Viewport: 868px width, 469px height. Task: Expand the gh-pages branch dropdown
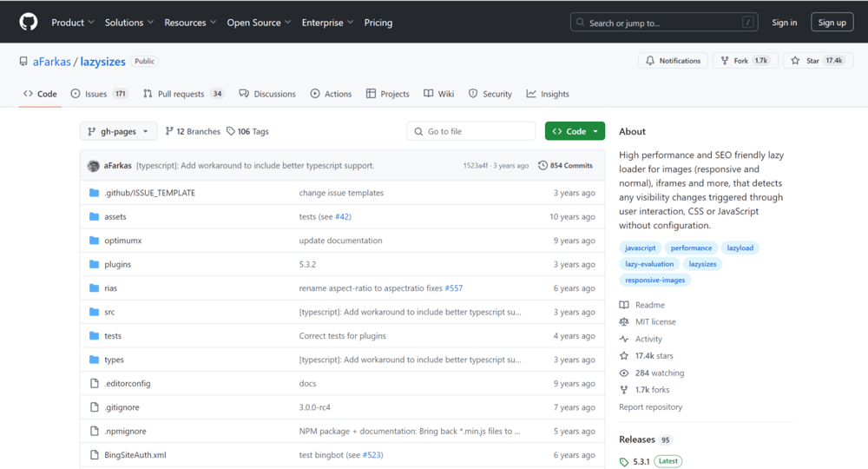(118, 131)
